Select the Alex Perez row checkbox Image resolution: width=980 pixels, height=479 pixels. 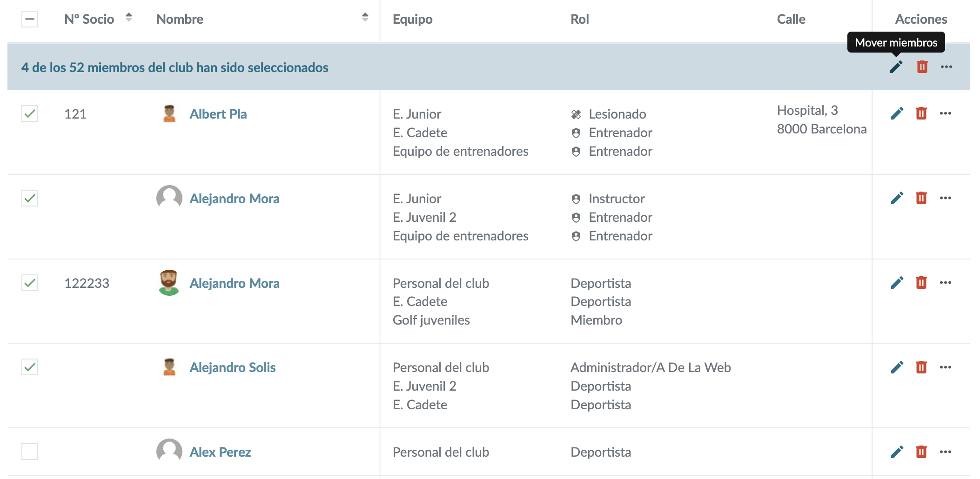(x=30, y=452)
